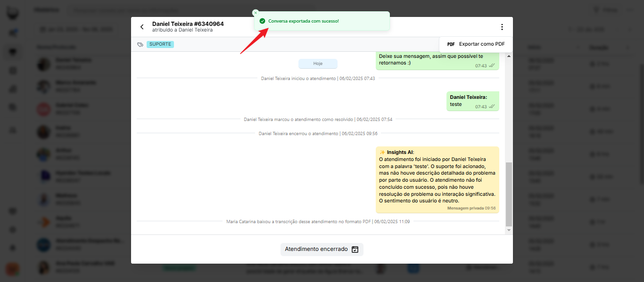This screenshot has width=644, height=282.
Task: Click the calendar check icon in footer
Action: [355, 250]
